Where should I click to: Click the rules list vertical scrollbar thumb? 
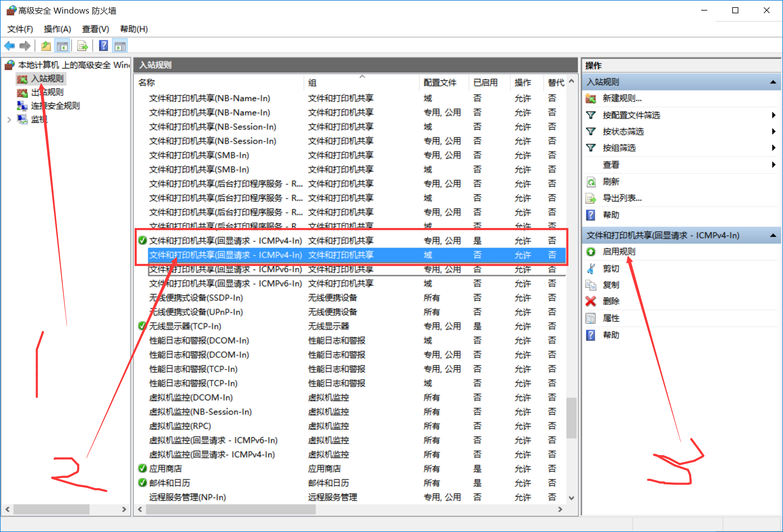tap(571, 417)
